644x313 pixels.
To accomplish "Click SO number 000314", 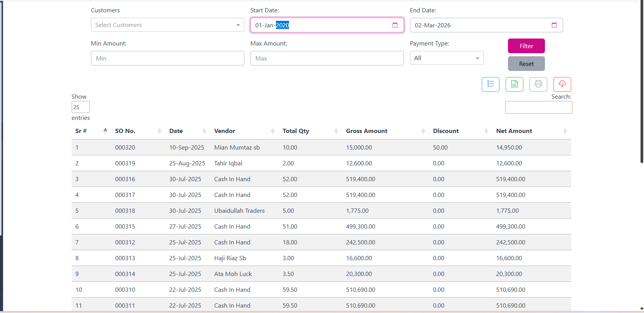I will click(125, 274).
